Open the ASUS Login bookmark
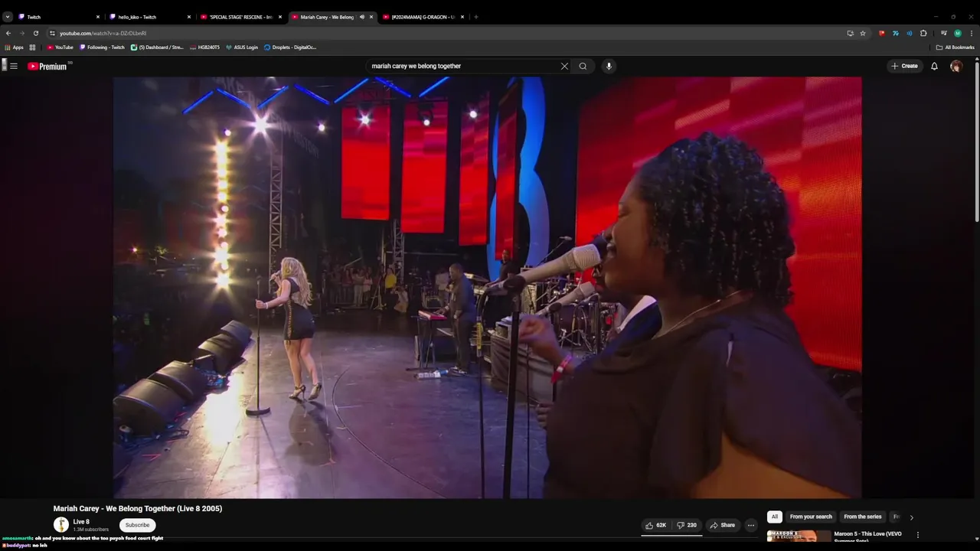980x551 pixels. [x=242, y=47]
